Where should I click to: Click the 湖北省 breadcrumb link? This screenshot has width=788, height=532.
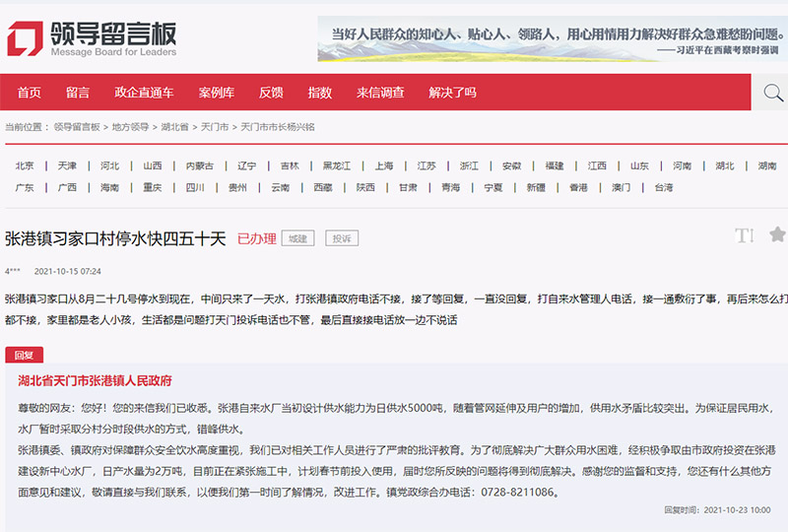[174, 127]
